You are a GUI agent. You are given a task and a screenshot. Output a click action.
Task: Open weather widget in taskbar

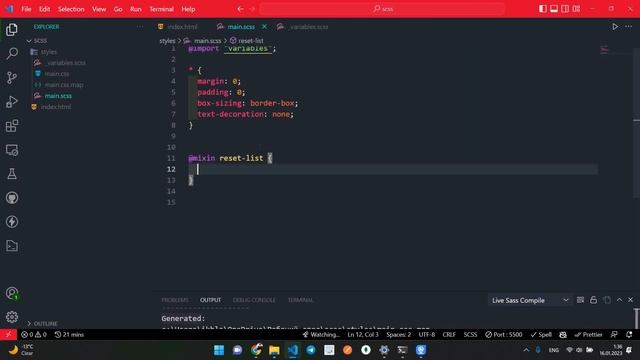21,350
